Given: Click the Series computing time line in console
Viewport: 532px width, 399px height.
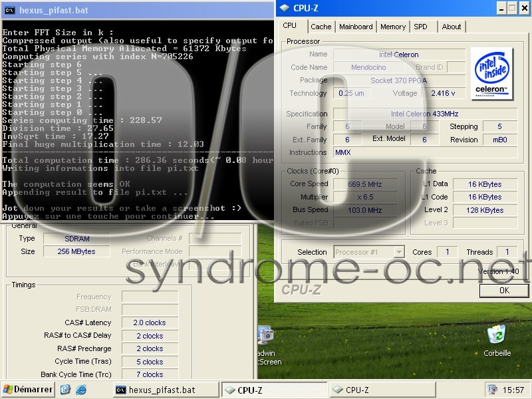Looking at the screenshot, I should 82,120.
